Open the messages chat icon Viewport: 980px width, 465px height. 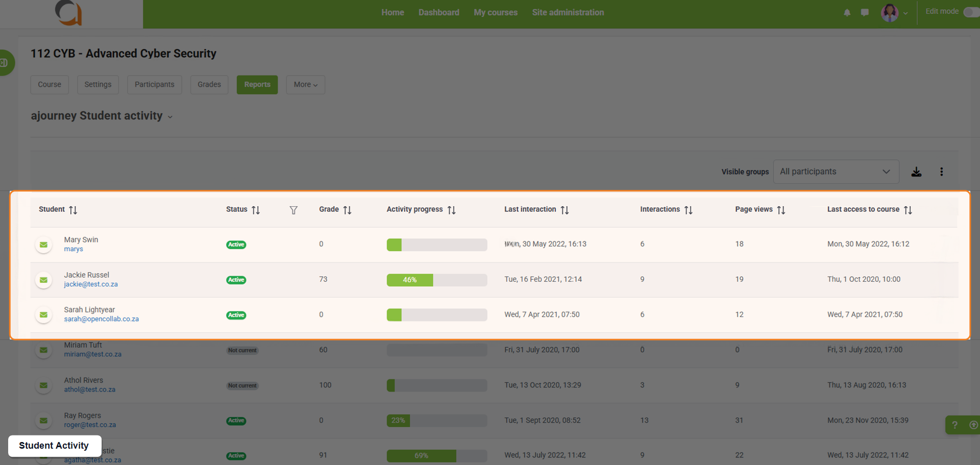[865, 13]
